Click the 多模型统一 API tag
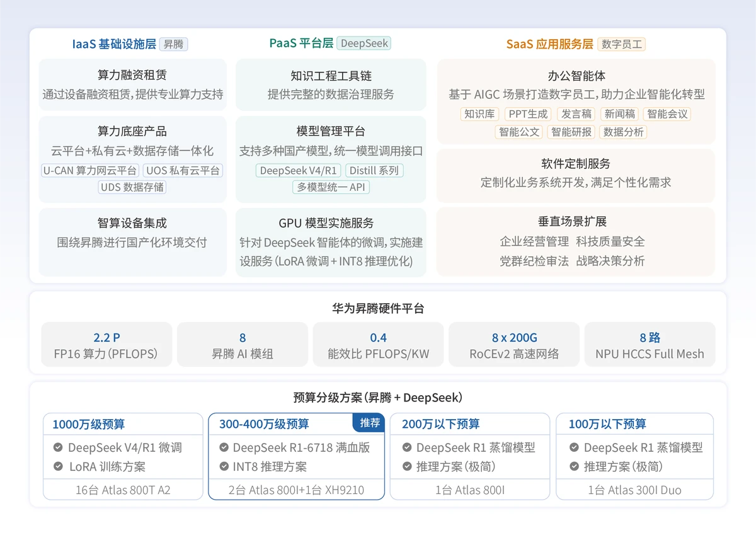756x535 pixels. pyautogui.click(x=331, y=187)
